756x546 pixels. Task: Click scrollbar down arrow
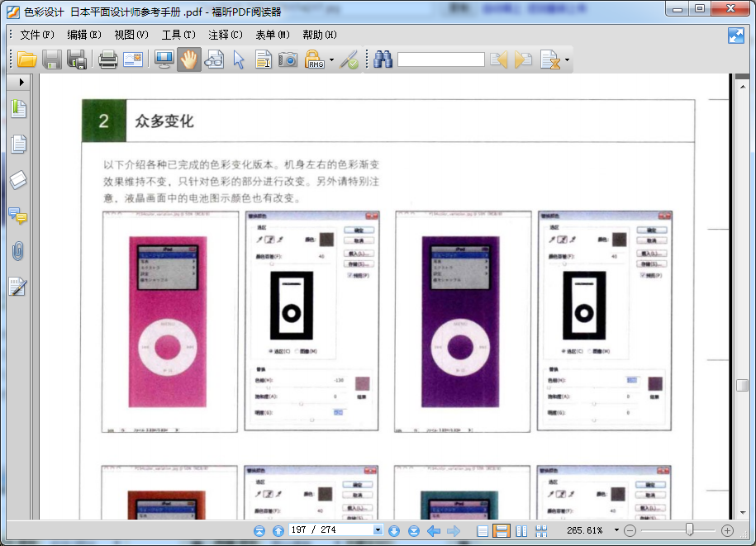(x=743, y=513)
